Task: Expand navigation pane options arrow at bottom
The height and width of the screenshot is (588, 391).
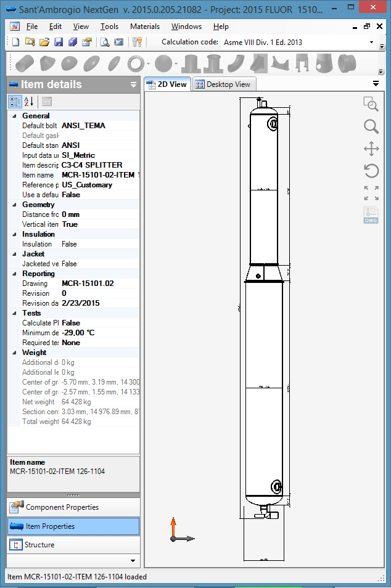Action: [x=133, y=561]
